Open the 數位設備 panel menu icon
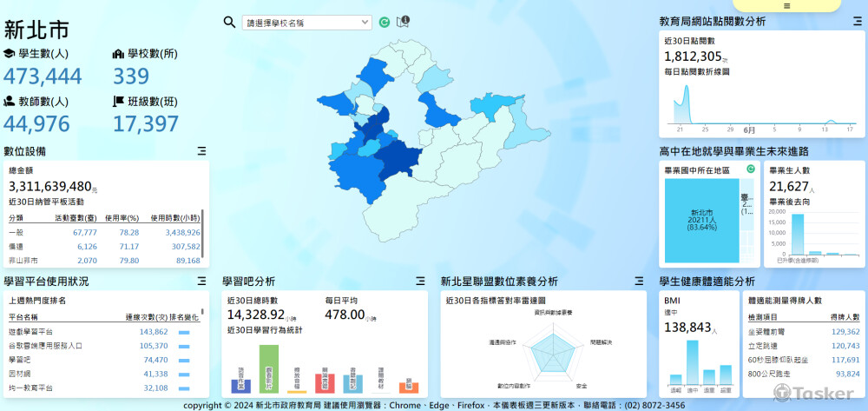 202,151
